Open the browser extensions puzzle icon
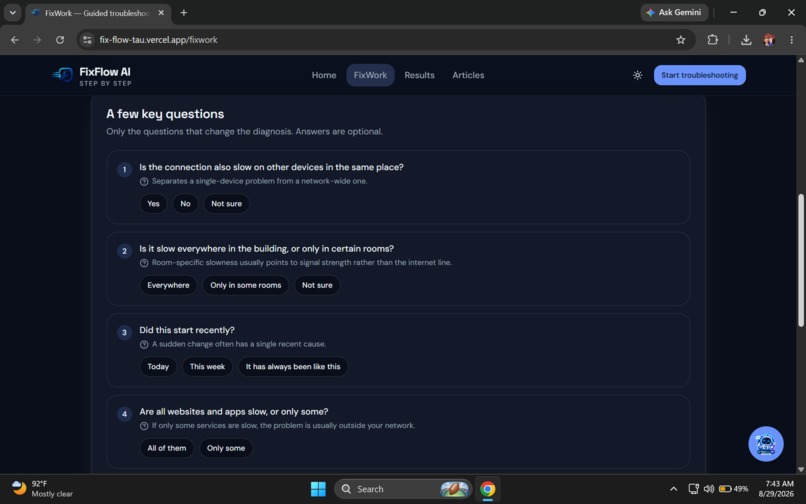The width and height of the screenshot is (806, 504). (x=712, y=40)
